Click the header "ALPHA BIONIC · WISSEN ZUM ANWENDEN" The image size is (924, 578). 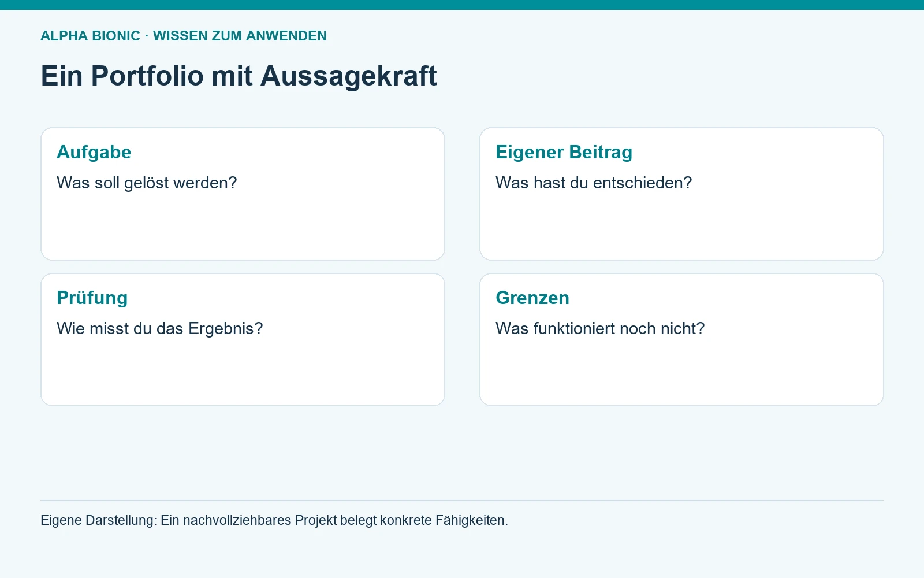tap(184, 36)
